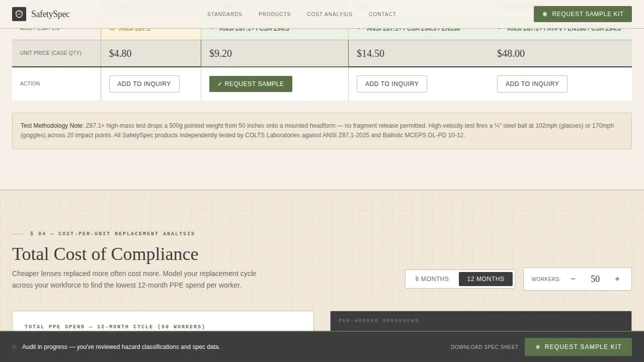Image resolution: width=644 pixels, height=362 pixels.
Task: Download the spec sheet
Action: (484, 347)
